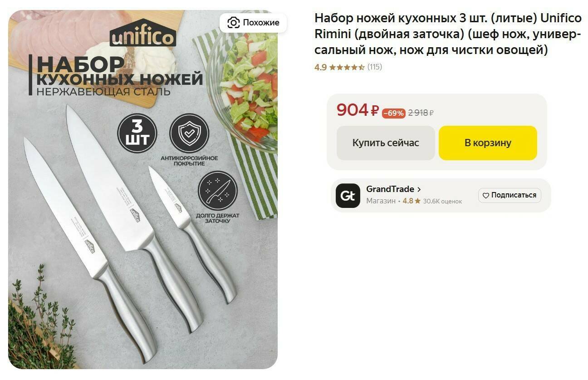
Task: Click the knife sharpness badge icon
Action: point(218,191)
